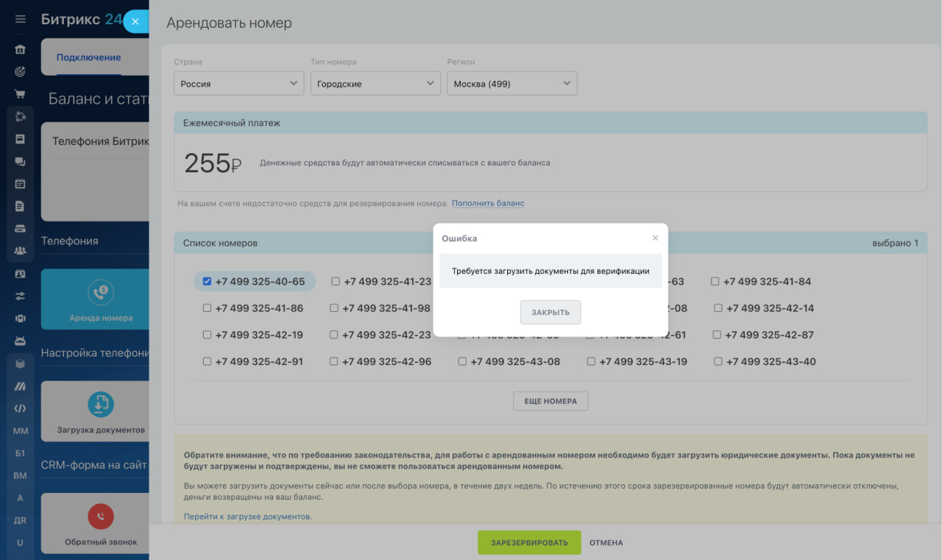Check number +7 499 325-42-14

pyautogui.click(x=718, y=308)
